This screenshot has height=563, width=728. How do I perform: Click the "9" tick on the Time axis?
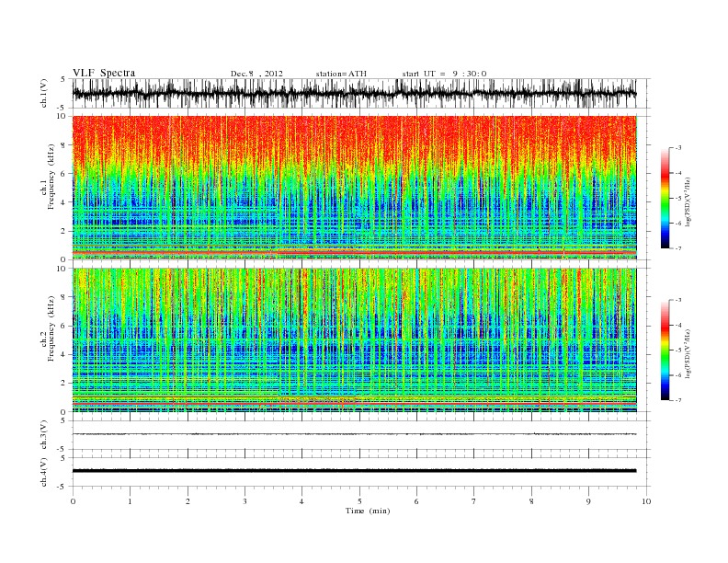tap(588, 501)
